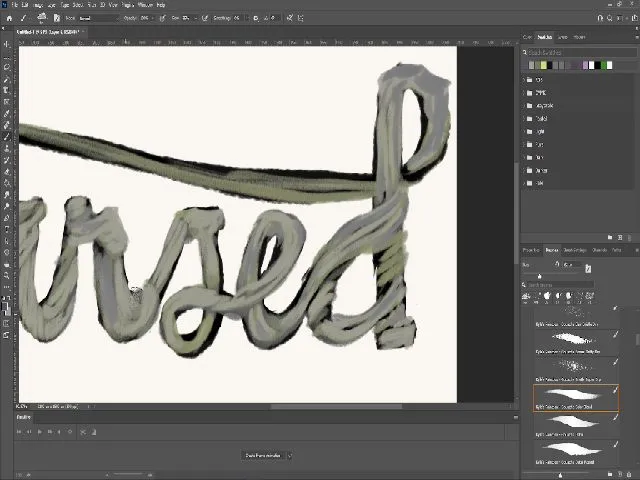This screenshot has width=640, height=480.
Task: Open the File menu
Action: click(15, 5)
